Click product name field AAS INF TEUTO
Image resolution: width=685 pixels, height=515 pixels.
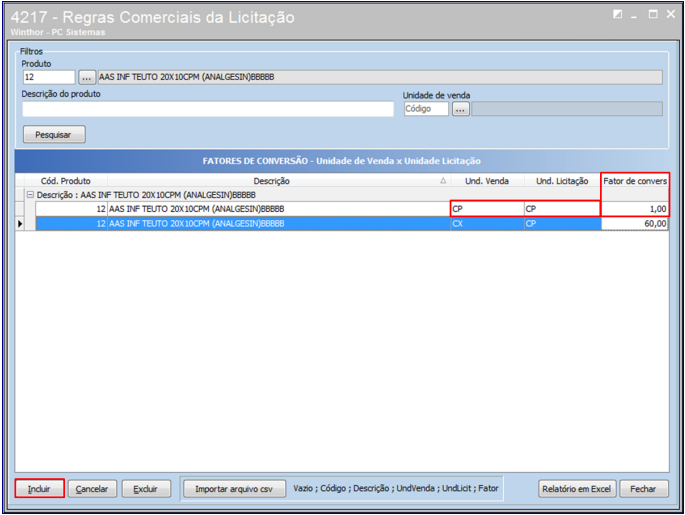point(380,77)
